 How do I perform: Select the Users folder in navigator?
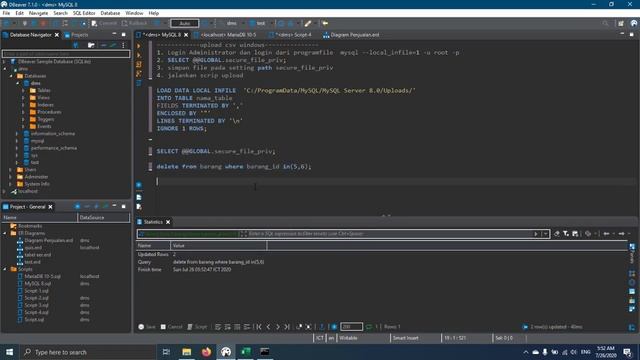30,169
